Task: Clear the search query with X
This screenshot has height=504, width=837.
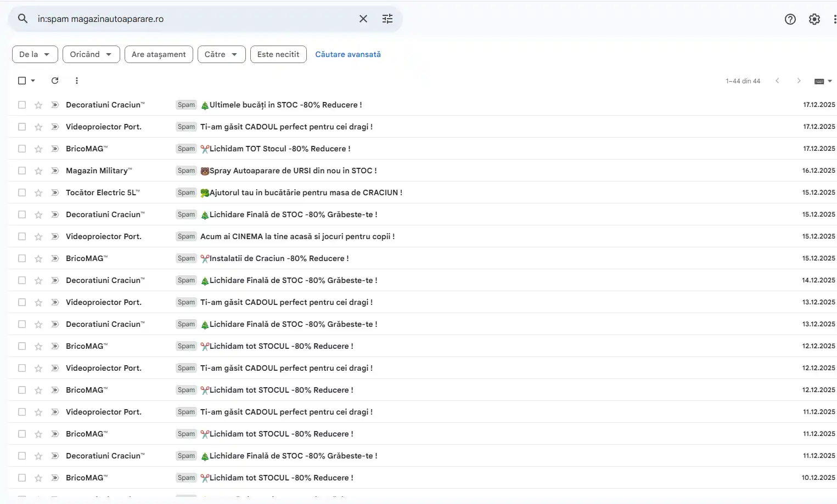Action: coord(363,19)
